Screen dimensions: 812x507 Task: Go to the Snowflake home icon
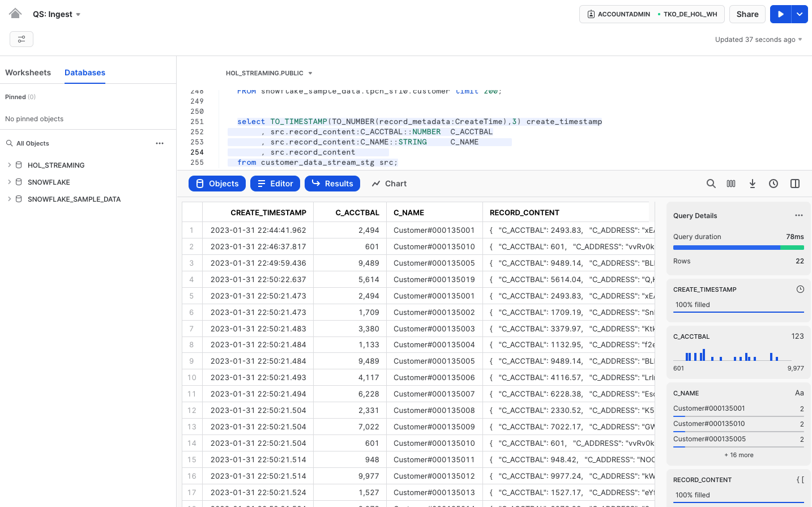15,14
